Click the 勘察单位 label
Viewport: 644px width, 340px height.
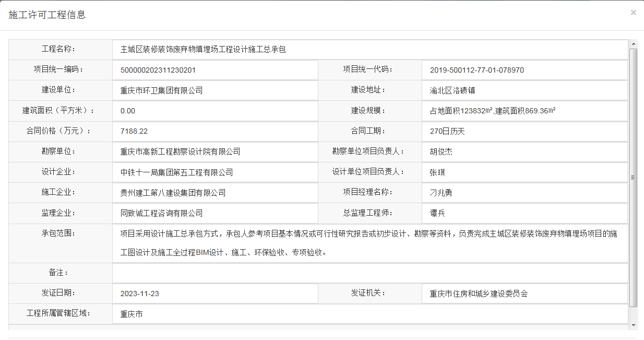[59, 151]
